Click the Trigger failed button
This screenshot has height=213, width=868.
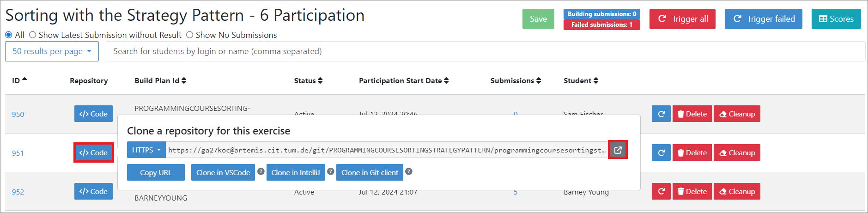[x=763, y=19]
